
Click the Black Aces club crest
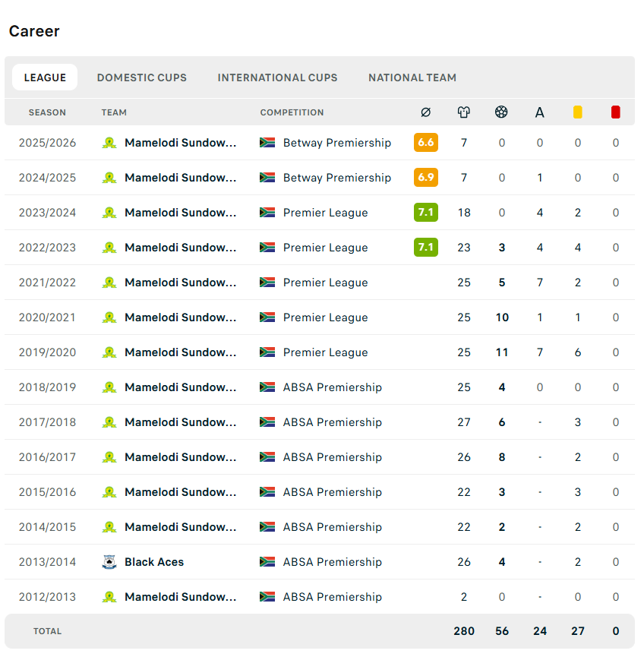tap(109, 562)
